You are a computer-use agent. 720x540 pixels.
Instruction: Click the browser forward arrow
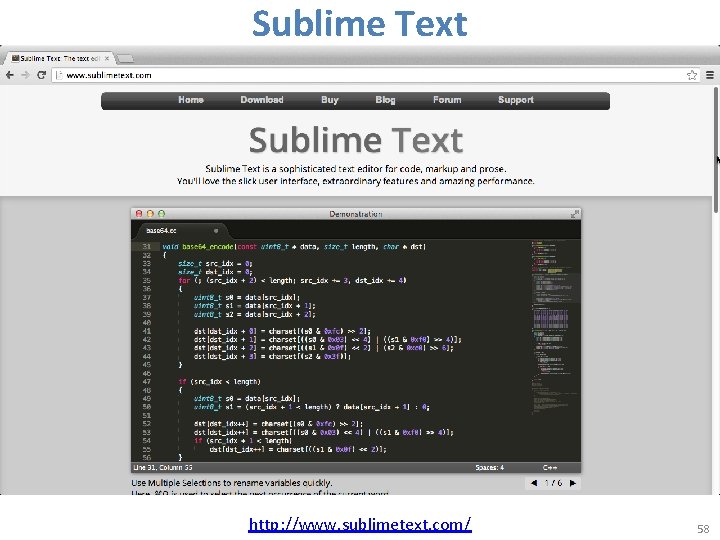point(25,75)
